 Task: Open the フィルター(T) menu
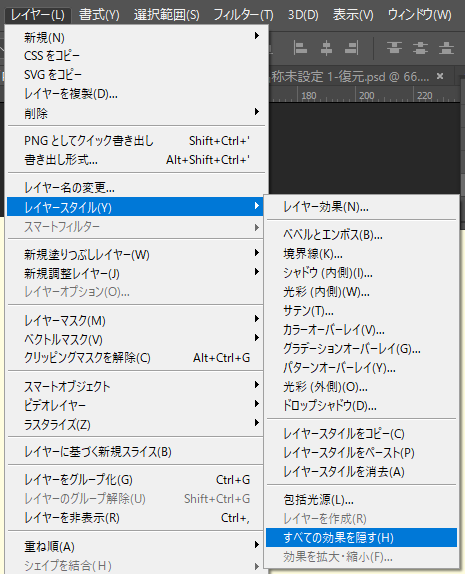pos(243,15)
